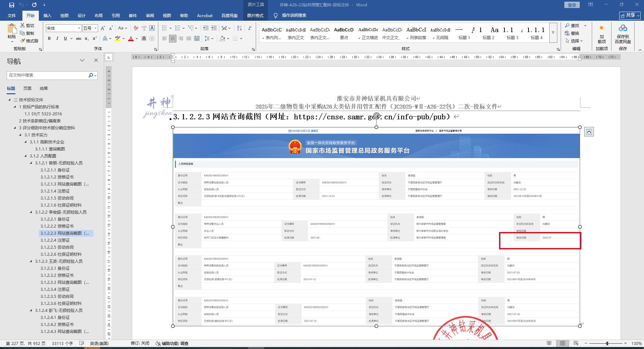
Task: Toggle bold formatting
Action: click(x=49, y=38)
